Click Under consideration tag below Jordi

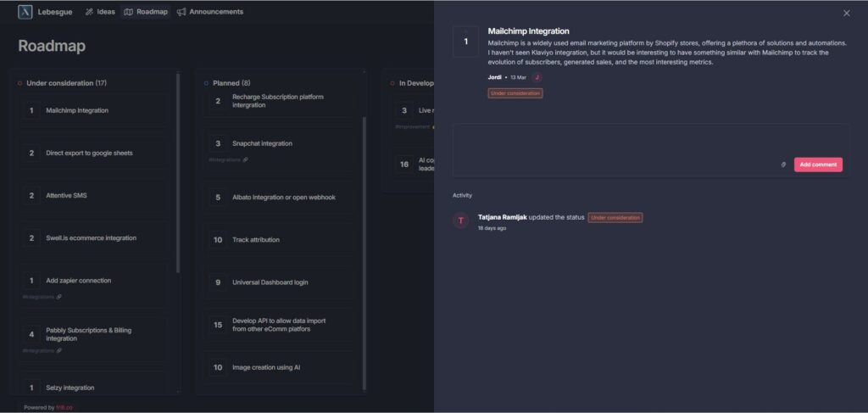515,93
